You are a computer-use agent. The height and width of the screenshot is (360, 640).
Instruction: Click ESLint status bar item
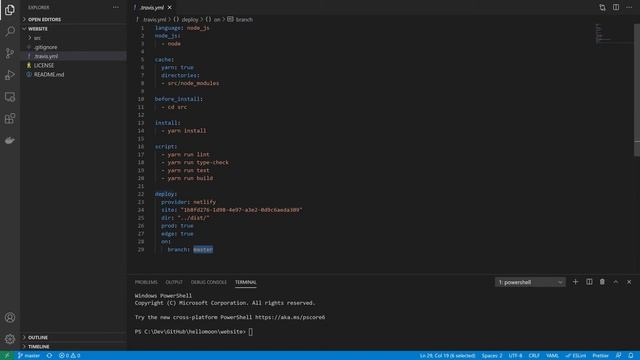pos(576,356)
